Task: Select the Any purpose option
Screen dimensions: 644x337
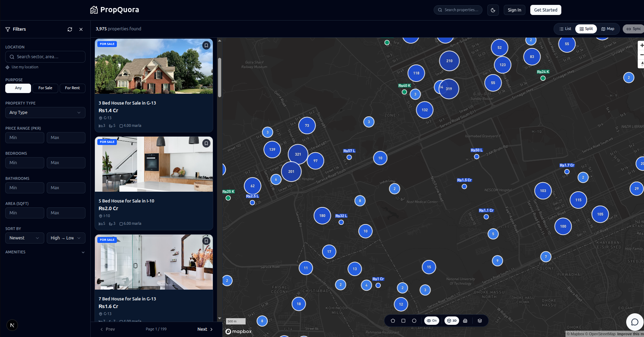Action: [x=18, y=88]
